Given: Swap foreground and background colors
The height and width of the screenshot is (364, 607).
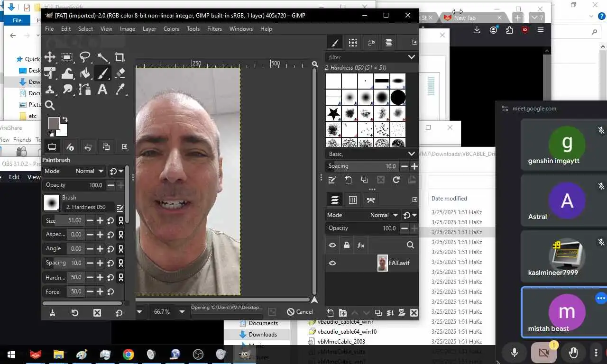Looking at the screenshot, I should (x=65, y=119).
